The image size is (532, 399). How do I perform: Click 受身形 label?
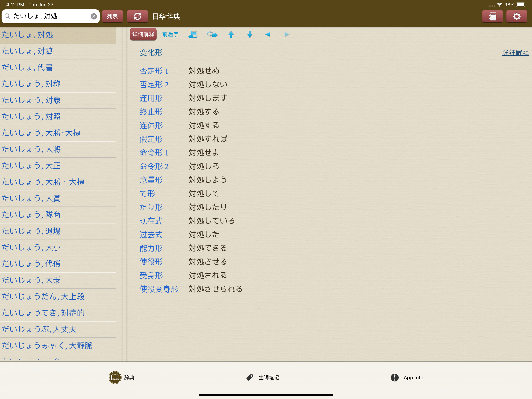[151, 275]
